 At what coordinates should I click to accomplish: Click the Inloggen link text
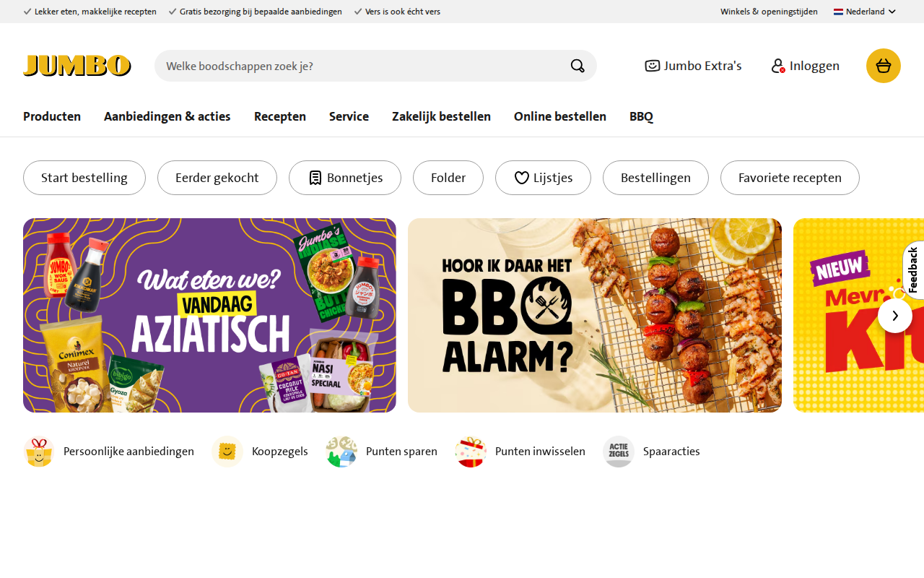pyautogui.click(x=814, y=66)
